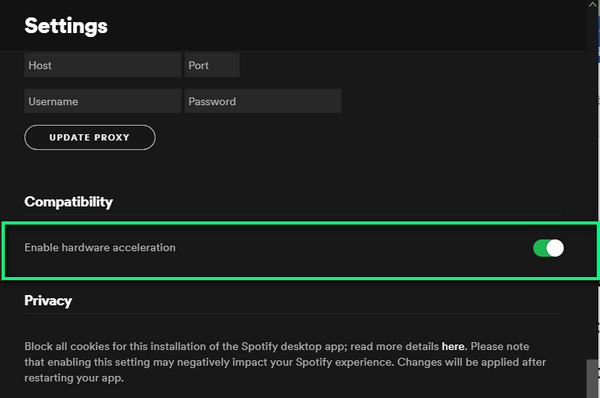Open the 'here' cookie details link
This screenshot has height=398, width=600.
coord(453,346)
